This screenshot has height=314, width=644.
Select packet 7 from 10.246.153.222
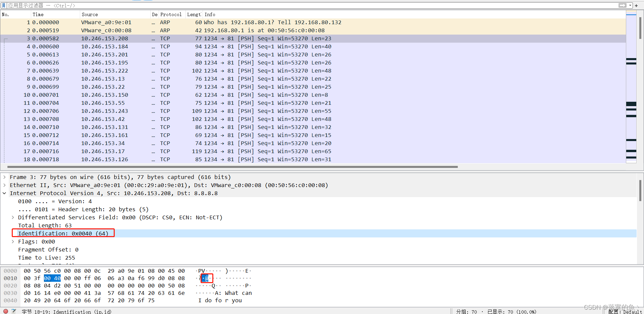[x=313, y=71]
